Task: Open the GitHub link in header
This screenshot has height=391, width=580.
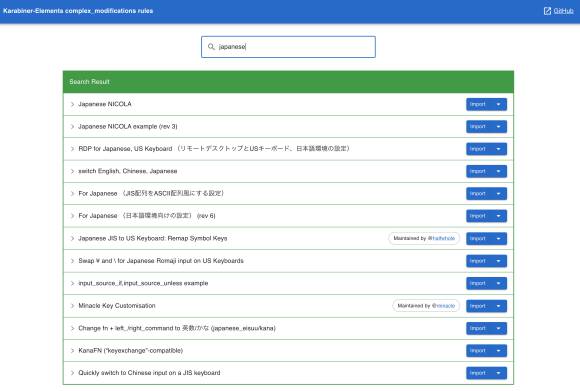Action: point(563,11)
